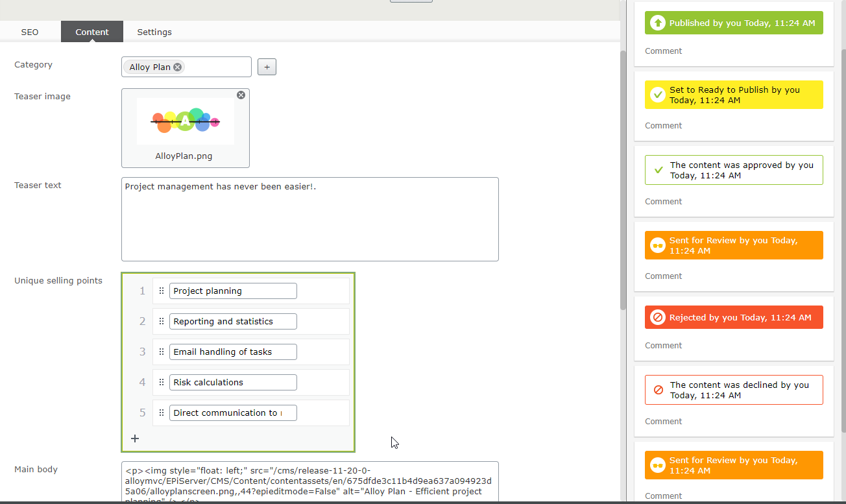This screenshot has width=846, height=504.
Task: Remove the AlloyPlan.png teaser image
Action: coord(241,95)
